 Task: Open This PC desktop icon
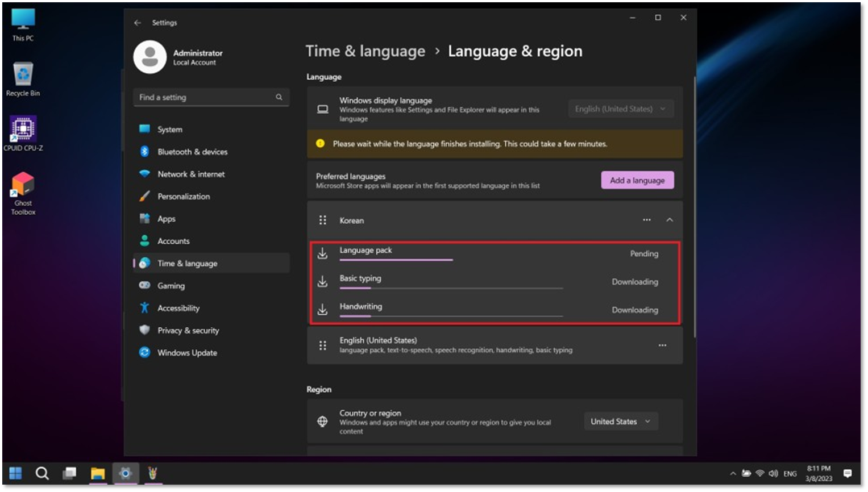pos(23,26)
